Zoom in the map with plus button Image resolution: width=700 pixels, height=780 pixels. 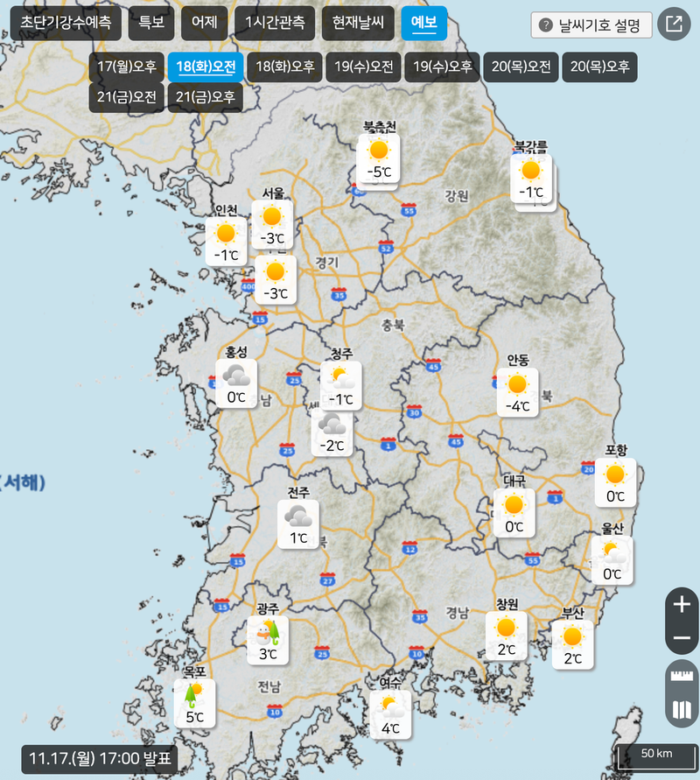(x=682, y=605)
